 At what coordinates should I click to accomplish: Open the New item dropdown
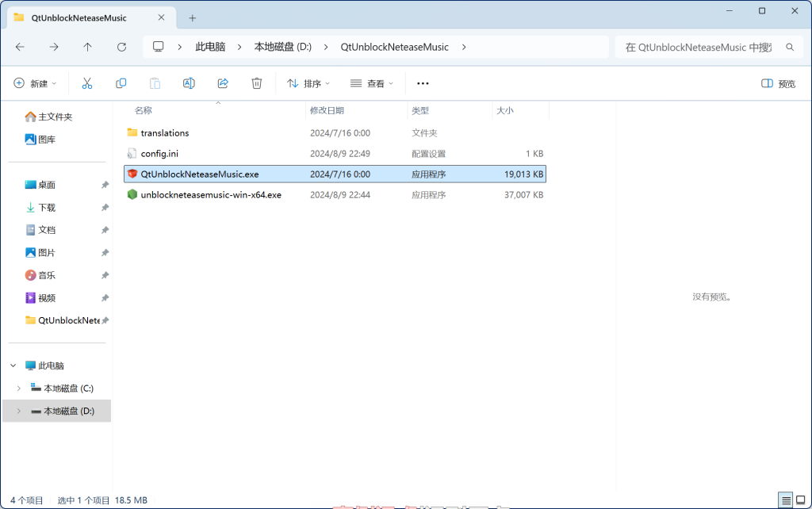point(36,83)
